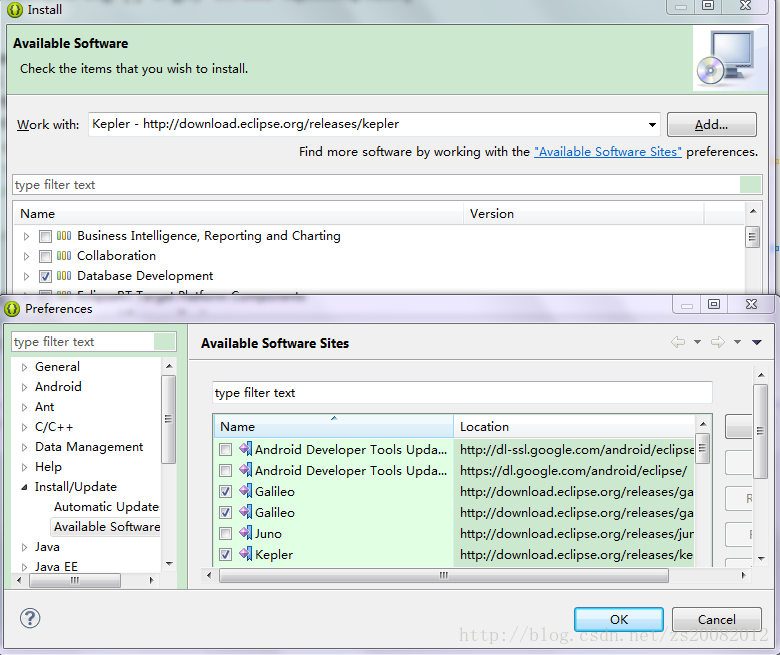Select the Kepler site row location
The height and width of the screenshot is (655, 780).
click(576, 555)
